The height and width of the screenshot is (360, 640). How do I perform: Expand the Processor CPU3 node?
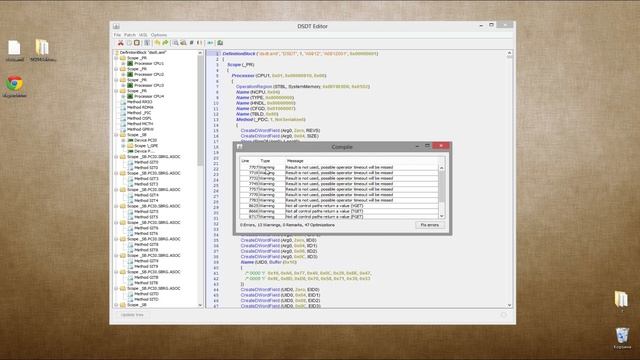click(x=123, y=86)
